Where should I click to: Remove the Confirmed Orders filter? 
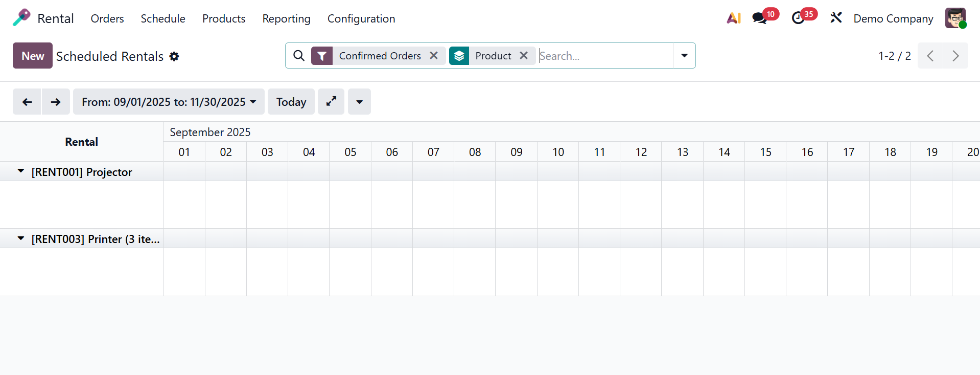click(434, 55)
